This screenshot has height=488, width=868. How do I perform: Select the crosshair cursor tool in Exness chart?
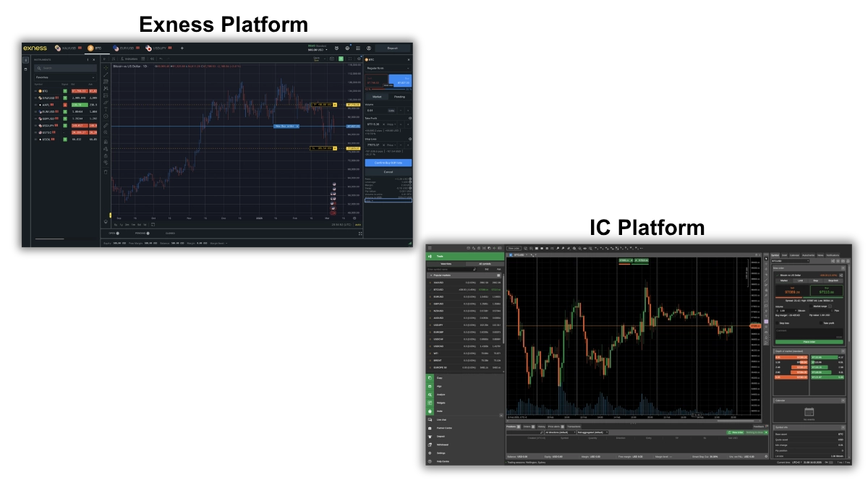106,68
